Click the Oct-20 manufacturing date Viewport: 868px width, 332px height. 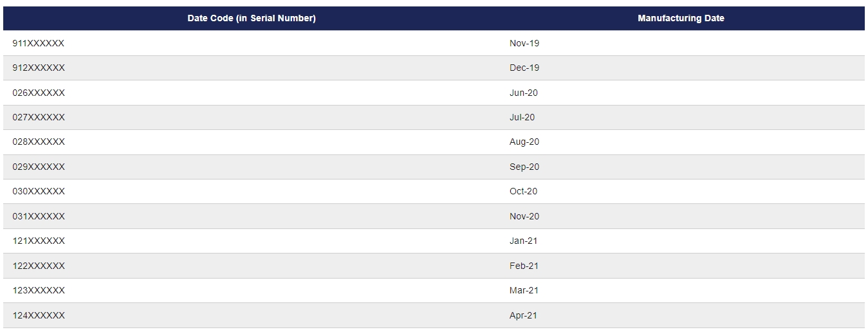(x=524, y=191)
